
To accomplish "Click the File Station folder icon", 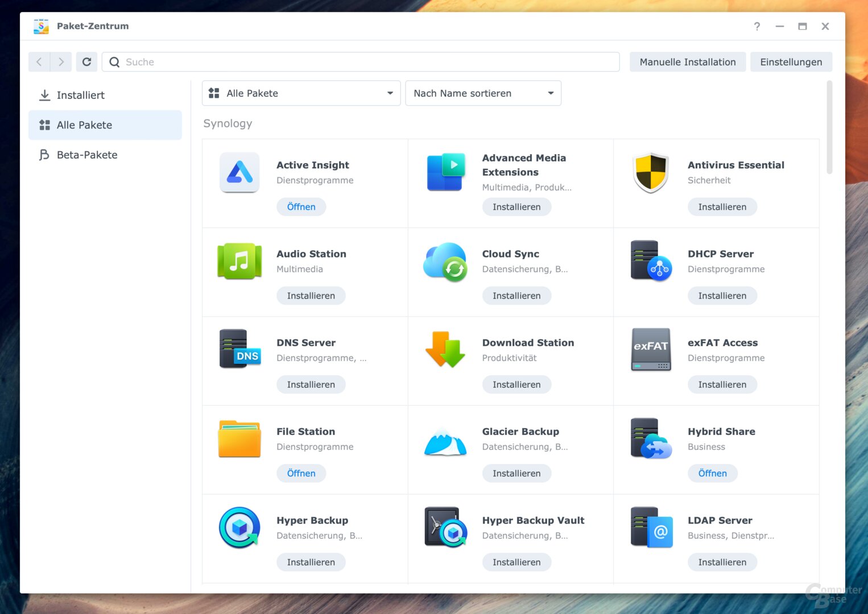I will (x=239, y=438).
